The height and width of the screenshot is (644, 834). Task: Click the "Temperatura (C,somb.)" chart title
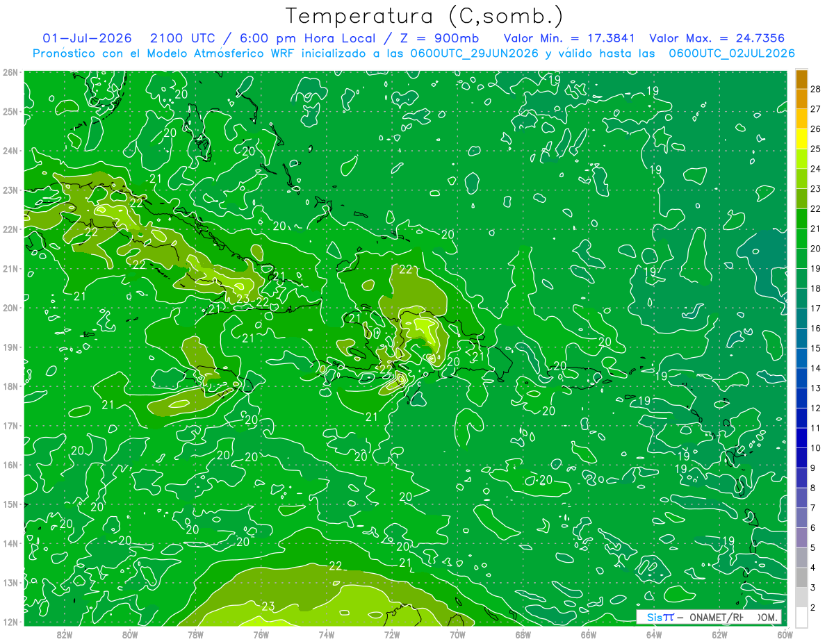click(424, 16)
